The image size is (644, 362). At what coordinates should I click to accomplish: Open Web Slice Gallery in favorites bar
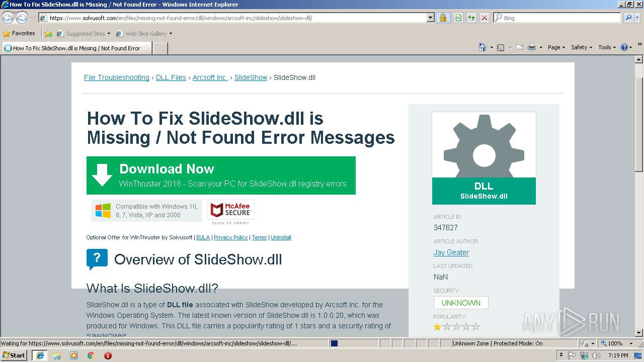[x=144, y=34]
